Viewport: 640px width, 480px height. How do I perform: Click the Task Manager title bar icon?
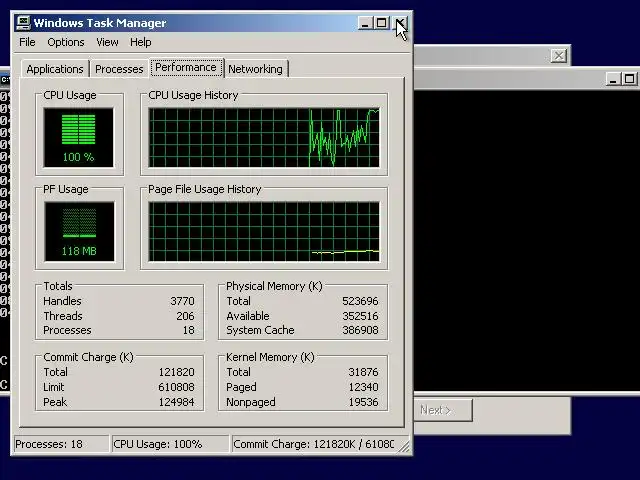click(23, 22)
